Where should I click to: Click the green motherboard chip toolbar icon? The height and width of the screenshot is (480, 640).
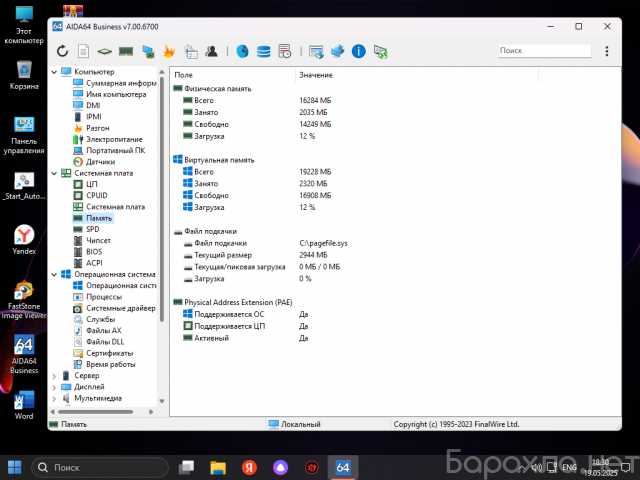[x=104, y=51]
